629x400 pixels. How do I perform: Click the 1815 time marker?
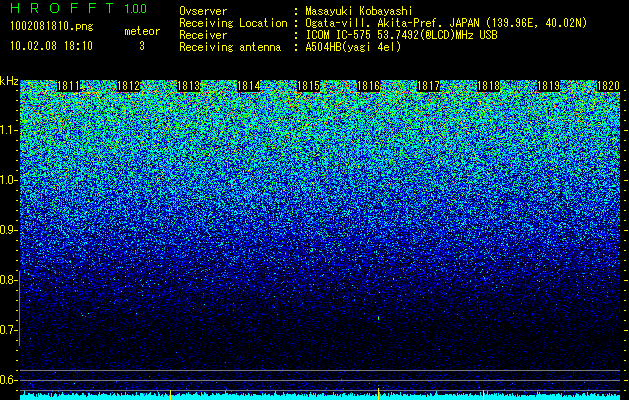point(308,86)
